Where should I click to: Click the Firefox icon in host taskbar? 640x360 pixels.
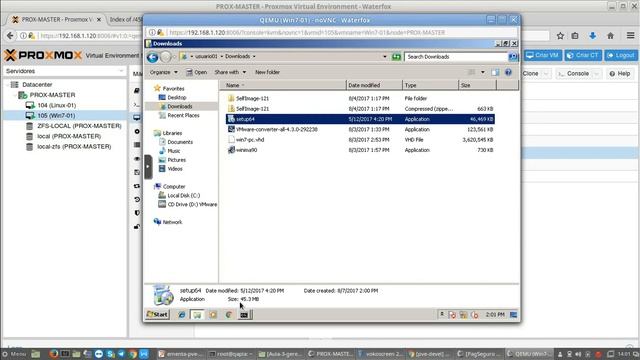tap(53, 354)
